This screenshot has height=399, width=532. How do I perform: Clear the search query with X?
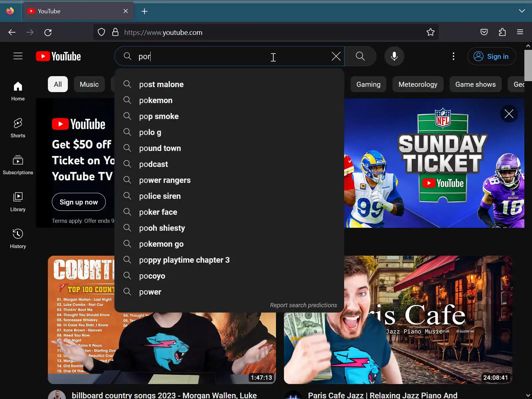[x=336, y=56]
